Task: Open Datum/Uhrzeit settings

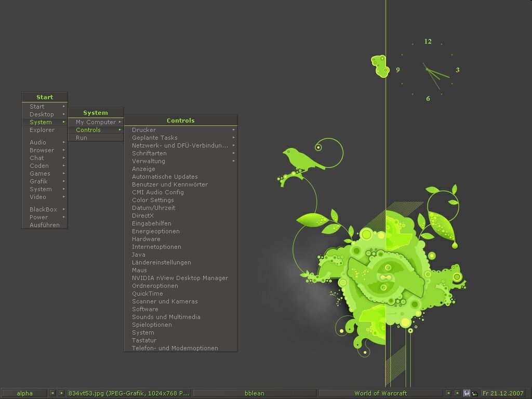Action: 180,208
